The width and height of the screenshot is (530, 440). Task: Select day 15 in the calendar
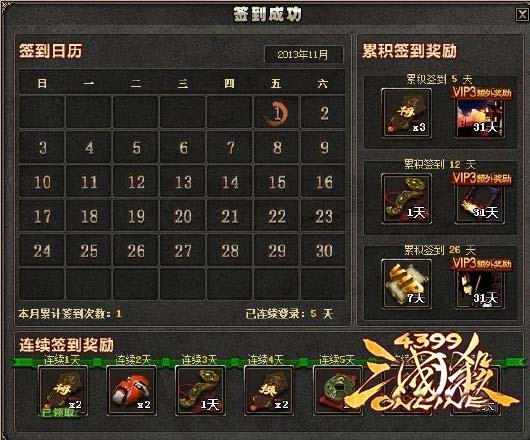tap(276, 182)
